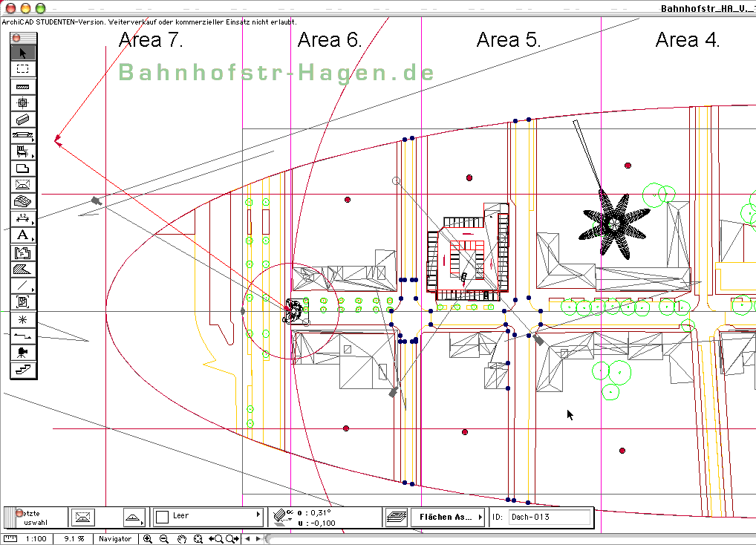Open the Flächen As... layer dropdown
Screen dimensions: 756x545
451,517
